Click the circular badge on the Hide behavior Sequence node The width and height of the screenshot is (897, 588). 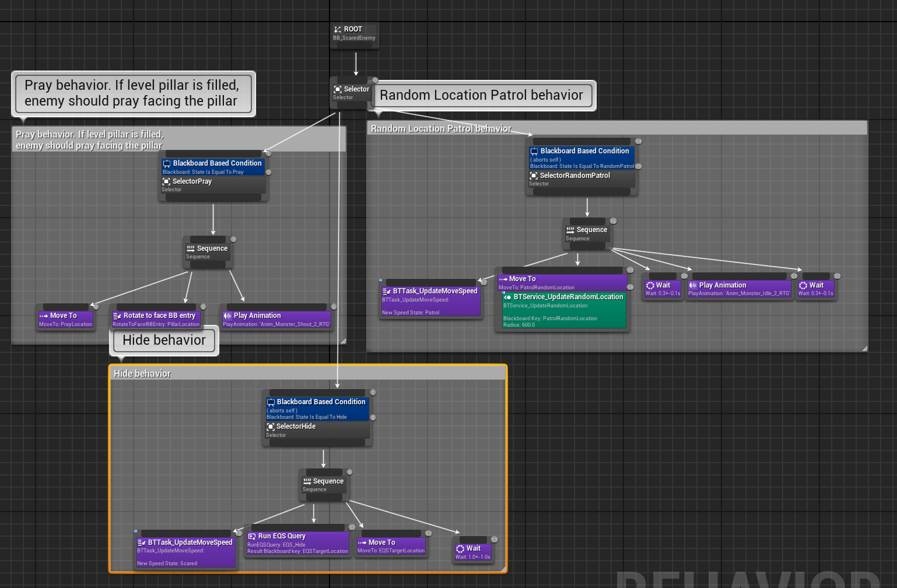(349, 471)
